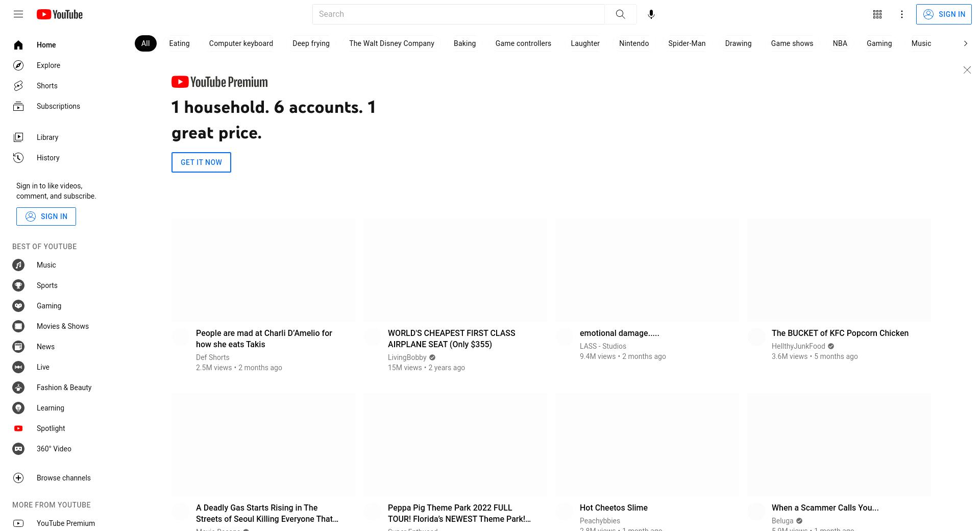This screenshot has width=980, height=531.
Task: Click the Sports trophy icon
Action: pyautogui.click(x=18, y=285)
